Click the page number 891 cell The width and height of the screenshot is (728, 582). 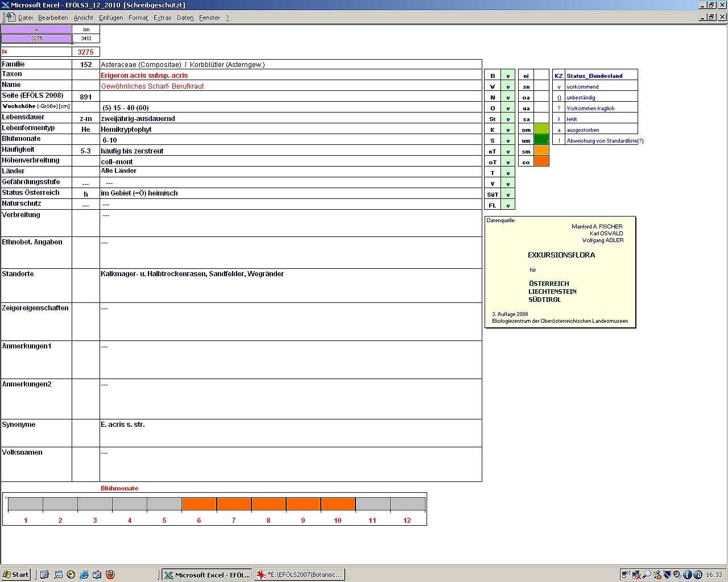(x=86, y=97)
